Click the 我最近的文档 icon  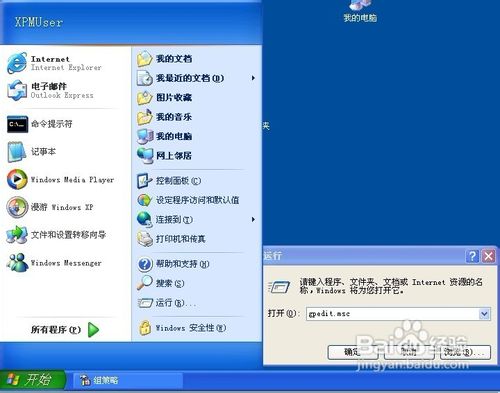pos(145,78)
